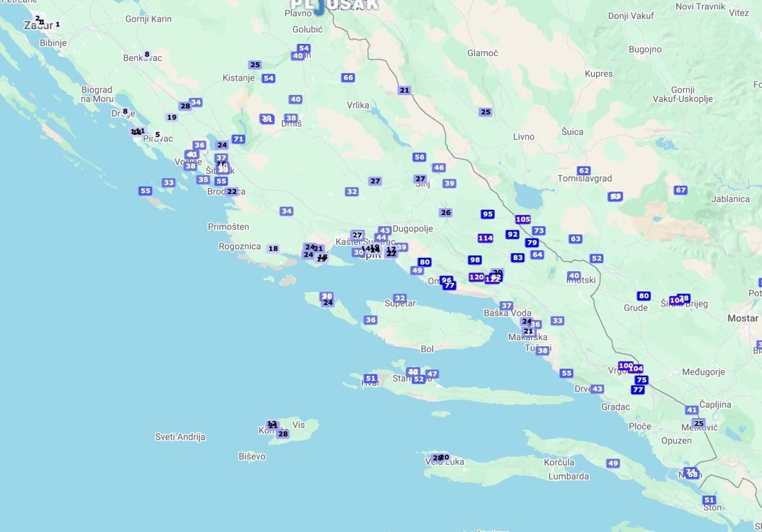Open the 47 marker on Hvar island
Screen dimensions: 762x532
click(x=432, y=374)
